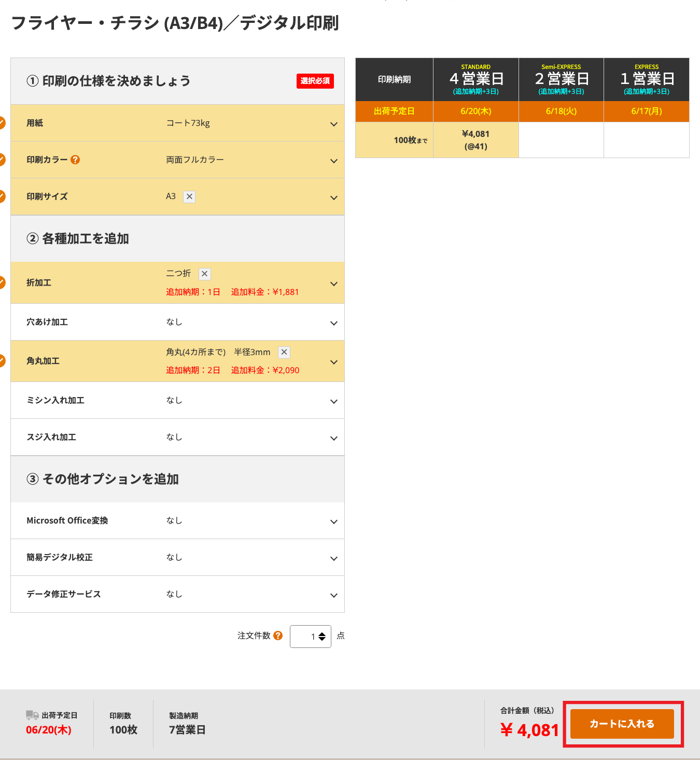
Task: Expand the 印刷サイズ dropdown
Action: [334, 197]
